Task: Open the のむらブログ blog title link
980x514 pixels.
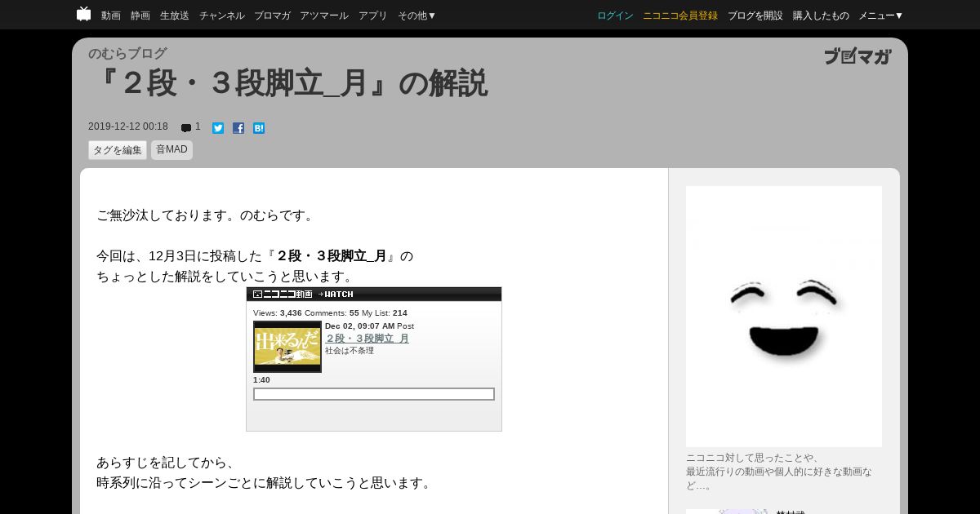Action: coord(127,54)
